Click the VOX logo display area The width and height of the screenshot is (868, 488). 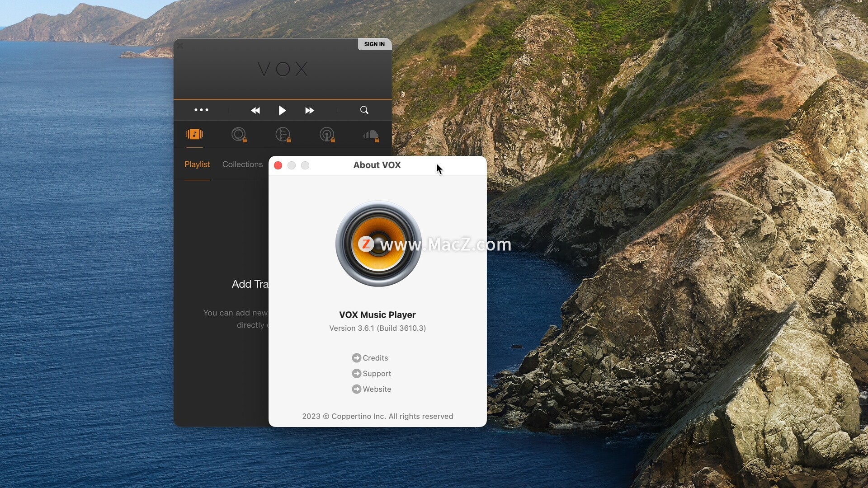point(283,69)
